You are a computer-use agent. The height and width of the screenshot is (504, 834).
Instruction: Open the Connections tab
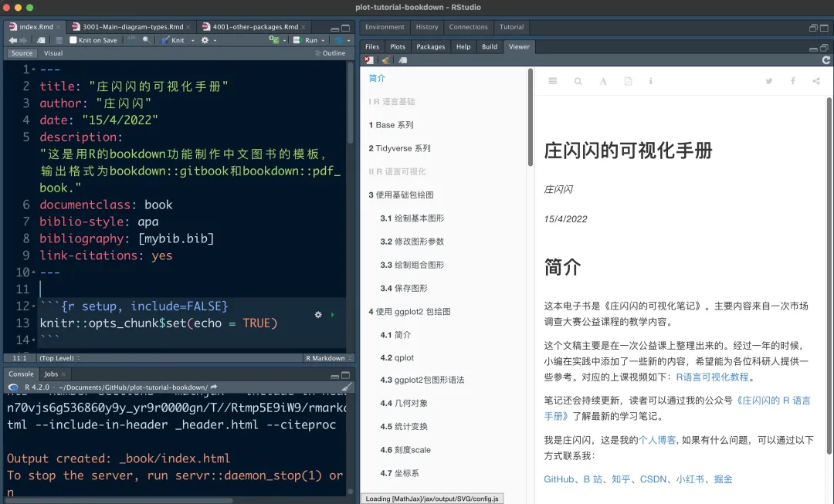(468, 27)
